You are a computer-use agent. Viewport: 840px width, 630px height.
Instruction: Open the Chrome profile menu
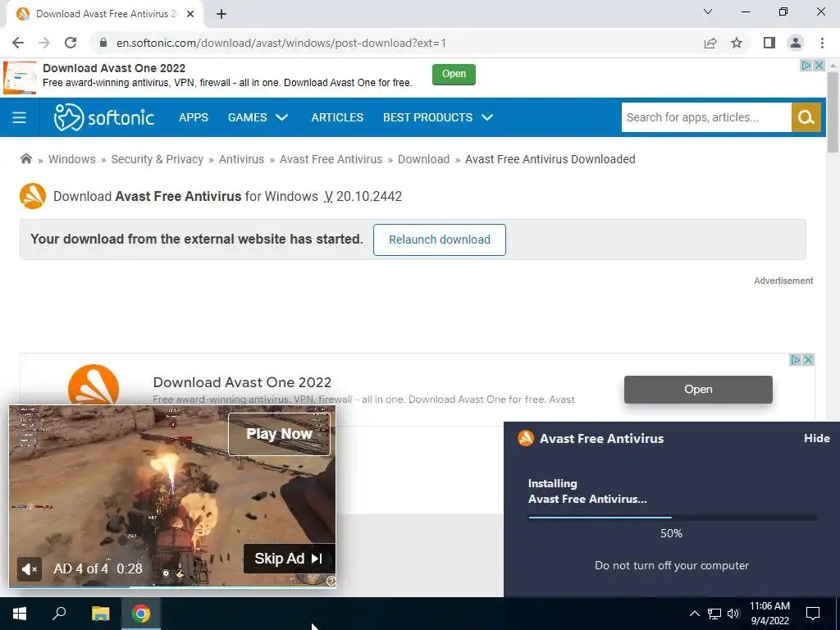(796, 43)
